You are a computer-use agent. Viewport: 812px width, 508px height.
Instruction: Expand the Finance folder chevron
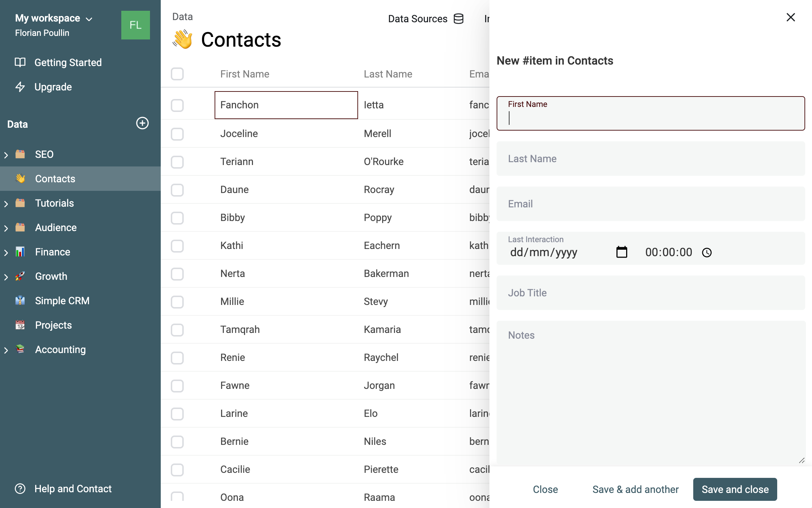tap(6, 252)
